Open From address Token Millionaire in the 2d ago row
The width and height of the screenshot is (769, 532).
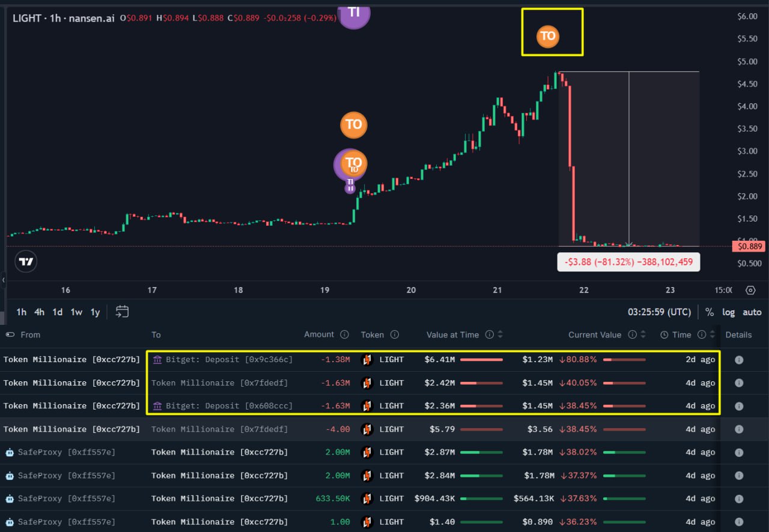(71, 360)
